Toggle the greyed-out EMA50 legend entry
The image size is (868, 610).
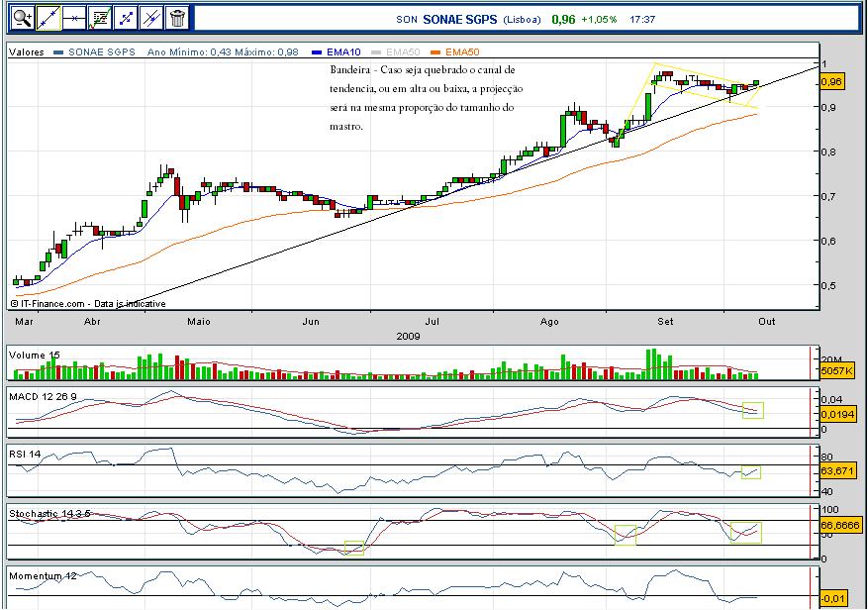pos(403,52)
